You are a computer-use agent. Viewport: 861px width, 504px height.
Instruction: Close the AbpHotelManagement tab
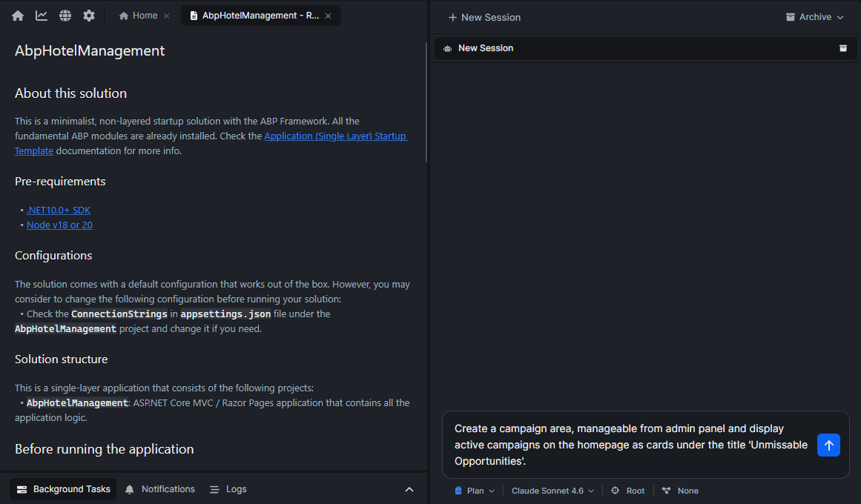pyautogui.click(x=328, y=16)
